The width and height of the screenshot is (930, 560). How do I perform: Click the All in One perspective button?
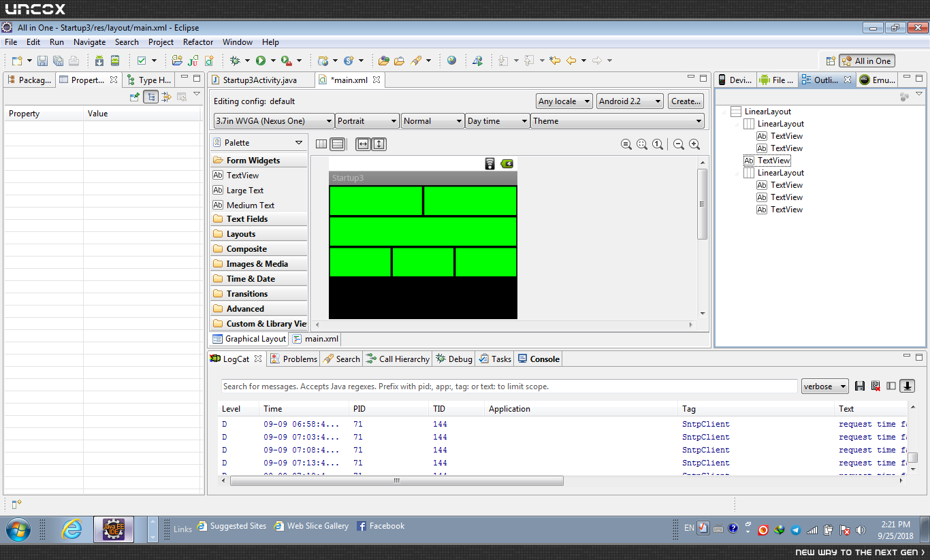(867, 61)
